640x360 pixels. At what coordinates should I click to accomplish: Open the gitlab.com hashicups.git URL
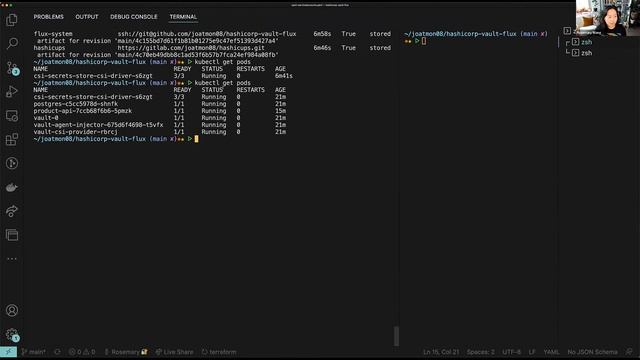pyautogui.click(x=191, y=48)
